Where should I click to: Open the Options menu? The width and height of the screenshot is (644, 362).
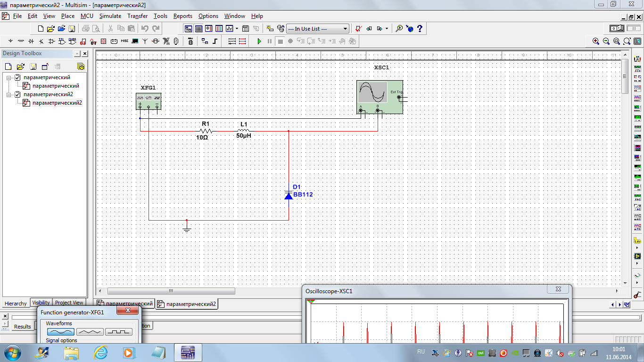(x=208, y=16)
